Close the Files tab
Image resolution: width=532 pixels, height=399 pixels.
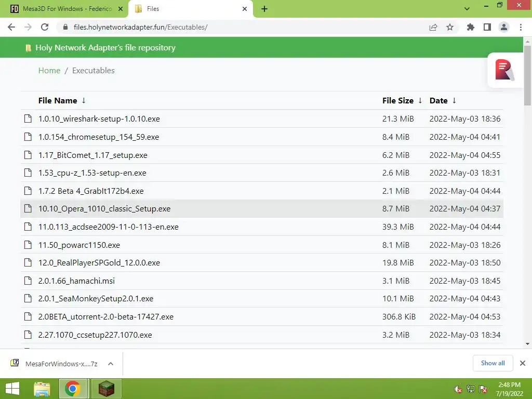245,9
